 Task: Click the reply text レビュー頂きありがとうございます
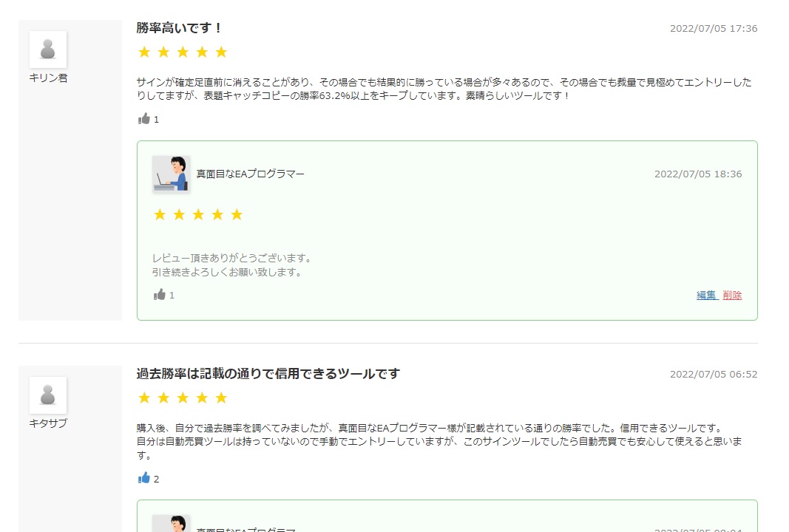[231, 259]
